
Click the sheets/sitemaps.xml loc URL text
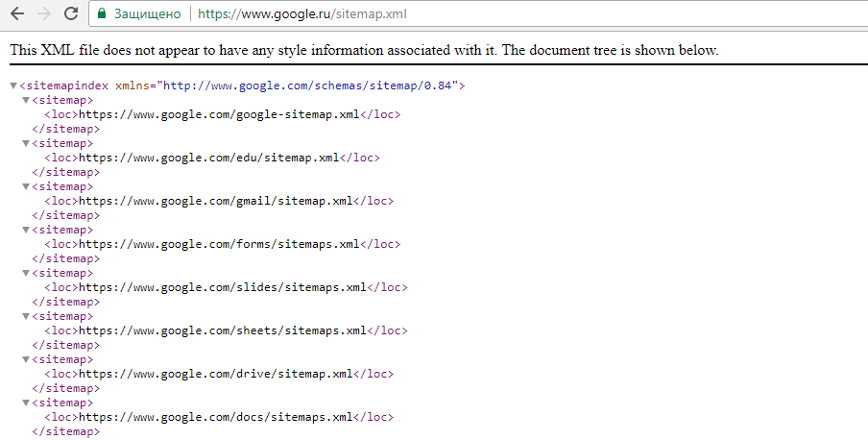pyautogui.click(x=223, y=330)
